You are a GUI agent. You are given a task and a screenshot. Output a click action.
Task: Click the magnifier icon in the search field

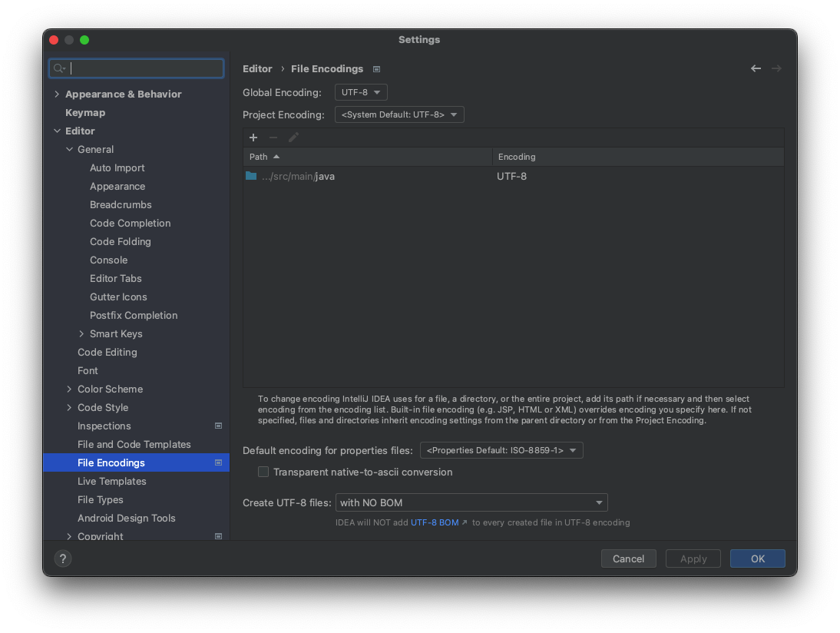coord(59,68)
